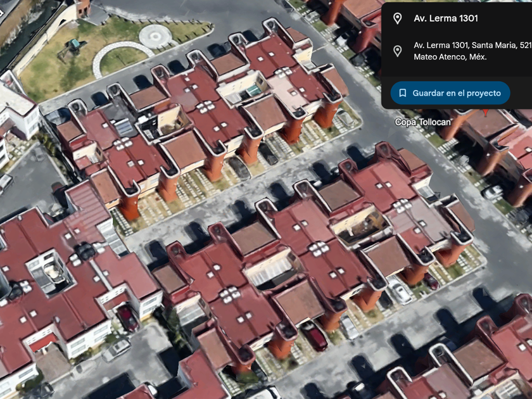
Task: Click the bookmark icon in the save button
Action: tap(403, 93)
